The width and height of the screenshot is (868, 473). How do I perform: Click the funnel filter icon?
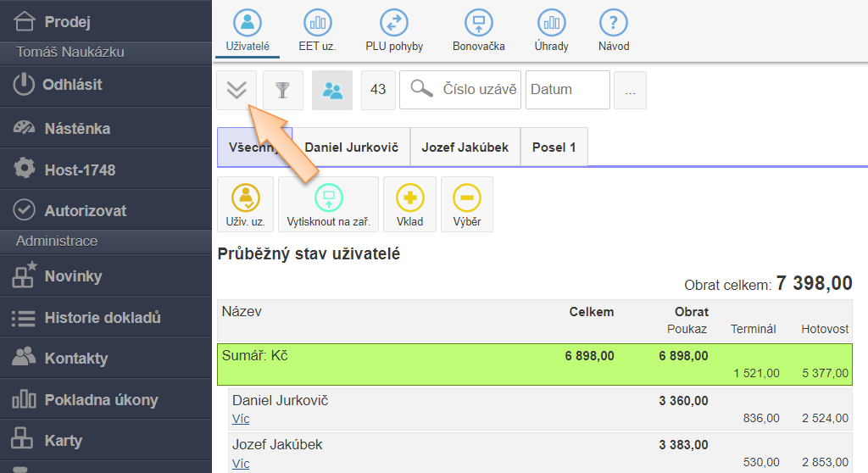(x=282, y=90)
